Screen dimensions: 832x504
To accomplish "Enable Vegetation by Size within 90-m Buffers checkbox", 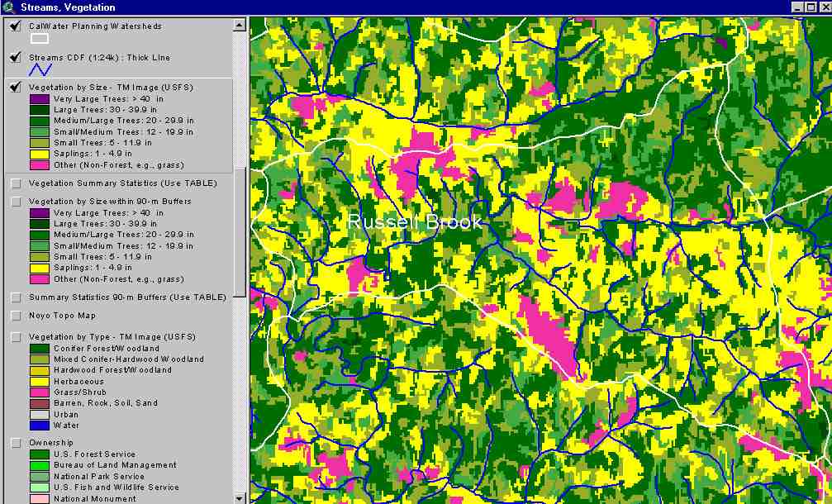I will click(x=16, y=202).
